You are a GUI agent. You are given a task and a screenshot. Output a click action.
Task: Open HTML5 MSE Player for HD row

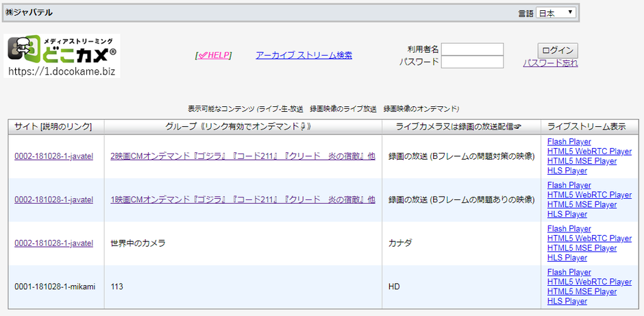[x=582, y=292]
